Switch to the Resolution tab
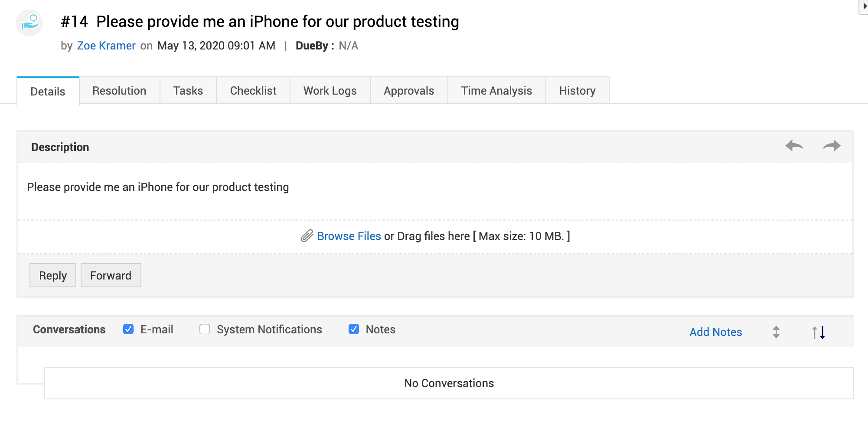 (x=119, y=91)
